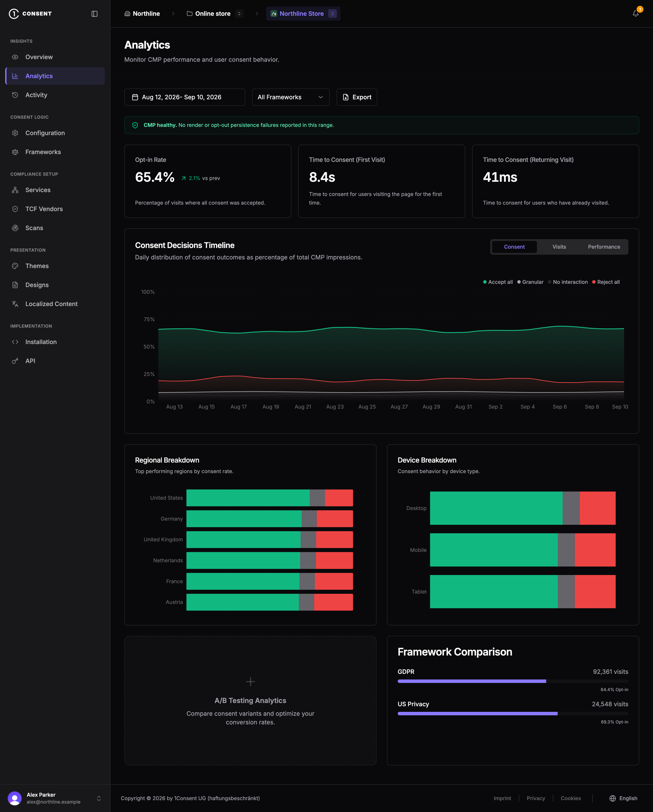Toggle No interaction legend series
The width and height of the screenshot is (653, 812).
coord(568,282)
